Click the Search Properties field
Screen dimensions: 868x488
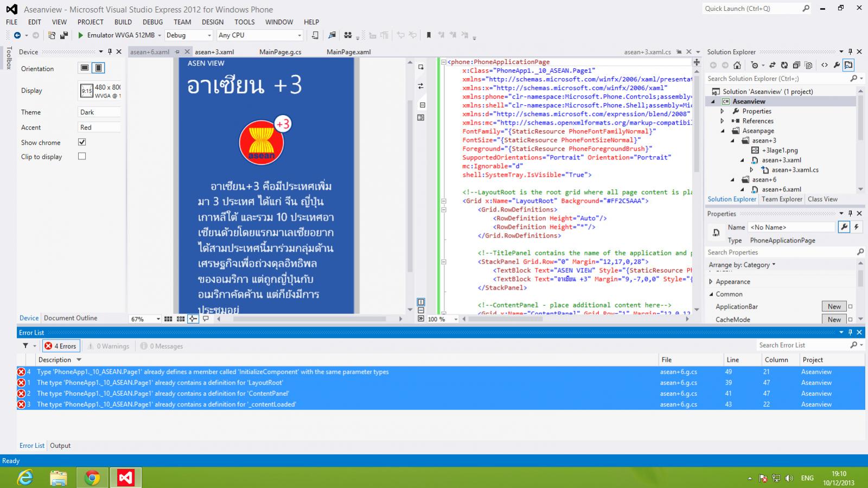click(780, 252)
